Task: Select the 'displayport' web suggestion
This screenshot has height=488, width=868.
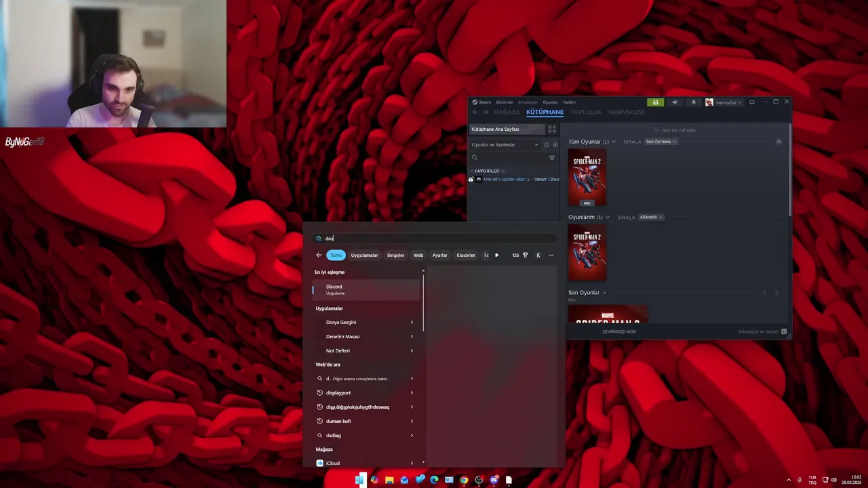Action: click(x=366, y=393)
